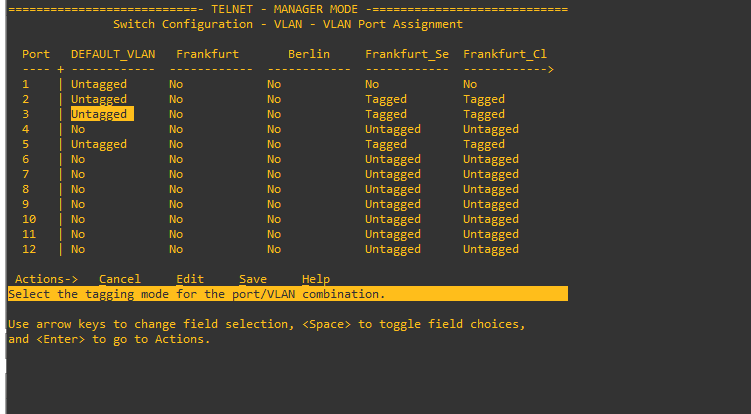Click the yellow tagging mode status line
Viewport: 751px width, 414px height.
point(287,294)
